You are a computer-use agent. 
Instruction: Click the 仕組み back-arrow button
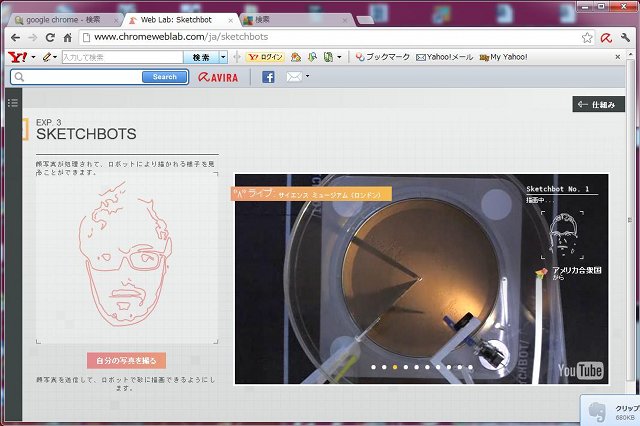tap(598, 104)
